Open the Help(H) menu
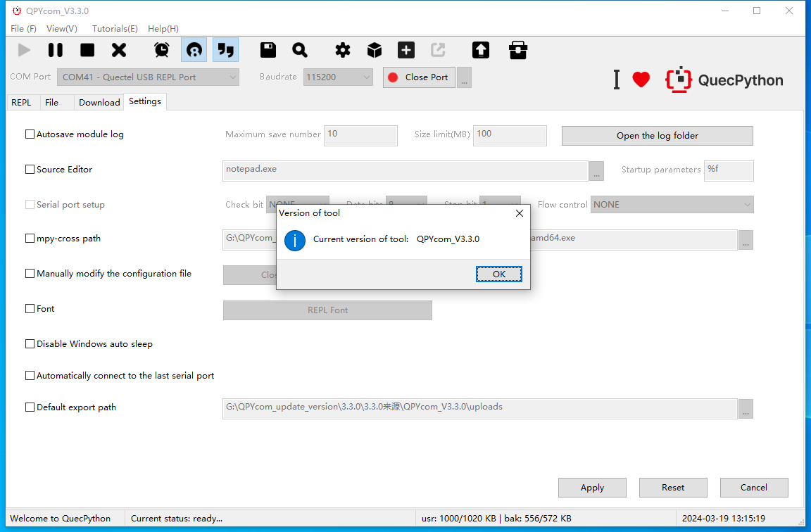Image resolution: width=811 pixels, height=532 pixels. (x=163, y=28)
